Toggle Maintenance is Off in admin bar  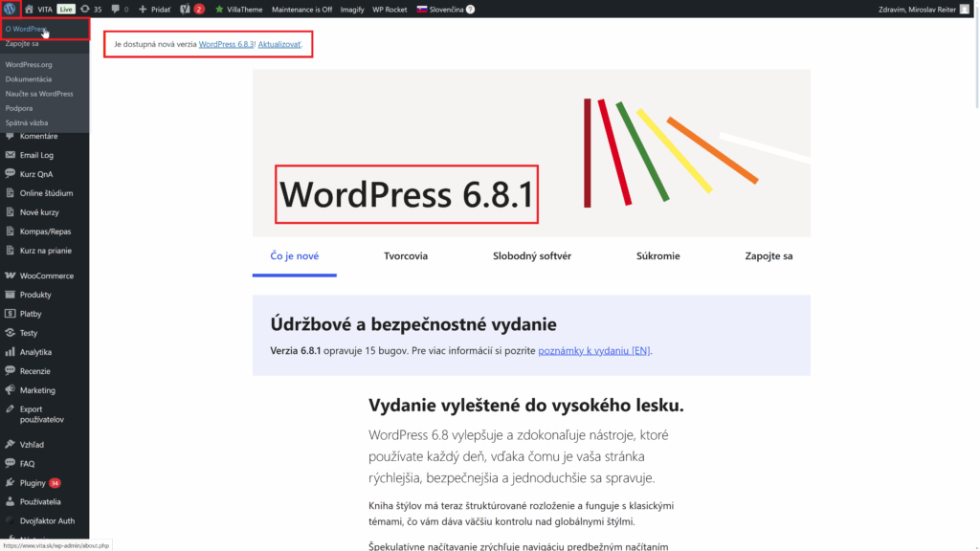pyautogui.click(x=303, y=9)
